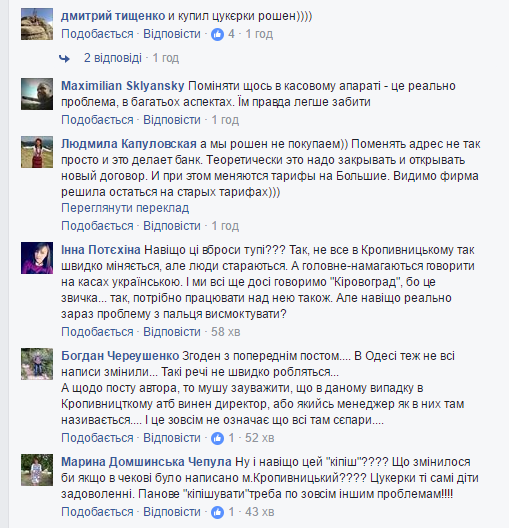
Task: Open Марина Домшинська Чепула's avatar thumbnail
Action: (x=37, y=470)
